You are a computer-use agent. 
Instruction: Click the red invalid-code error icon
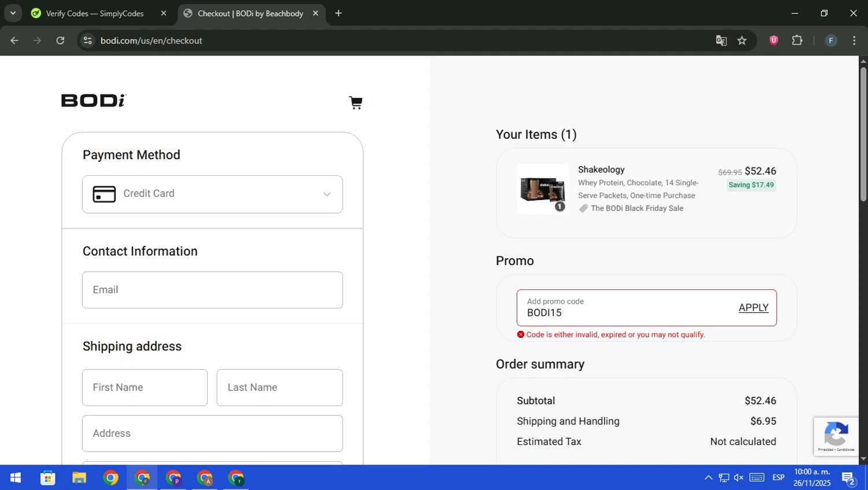[521, 334]
